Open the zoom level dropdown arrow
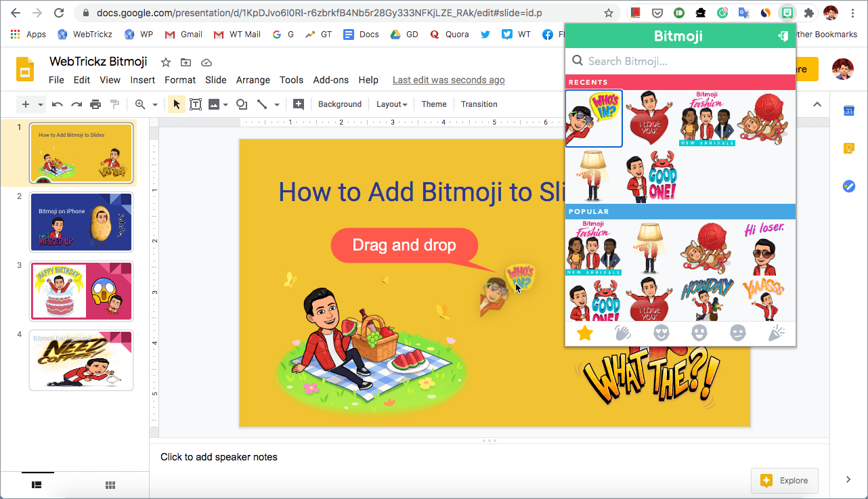Screen dimensions: 868x499 pos(155,105)
